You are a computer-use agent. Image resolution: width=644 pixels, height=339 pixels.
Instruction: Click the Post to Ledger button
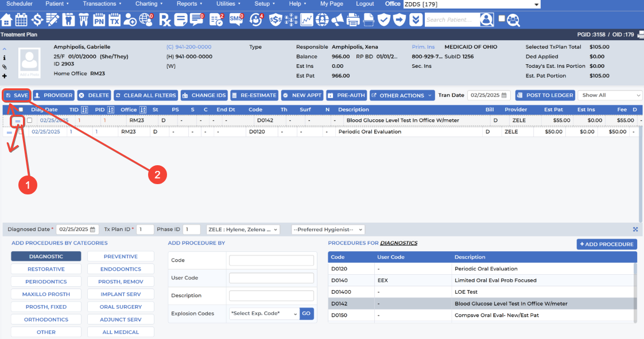click(x=545, y=95)
